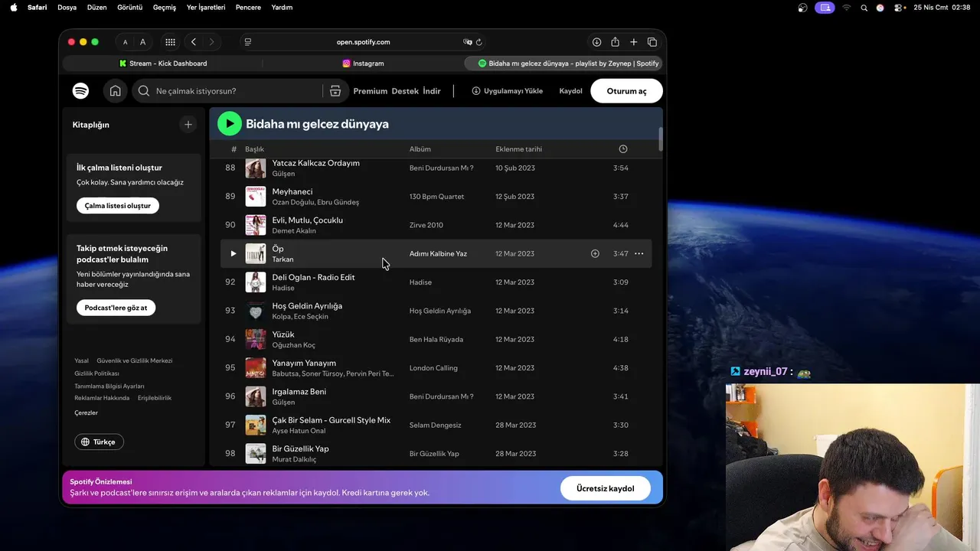Open macOS Spotlight search
The height and width of the screenshot is (551, 980).
click(x=864, y=8)
